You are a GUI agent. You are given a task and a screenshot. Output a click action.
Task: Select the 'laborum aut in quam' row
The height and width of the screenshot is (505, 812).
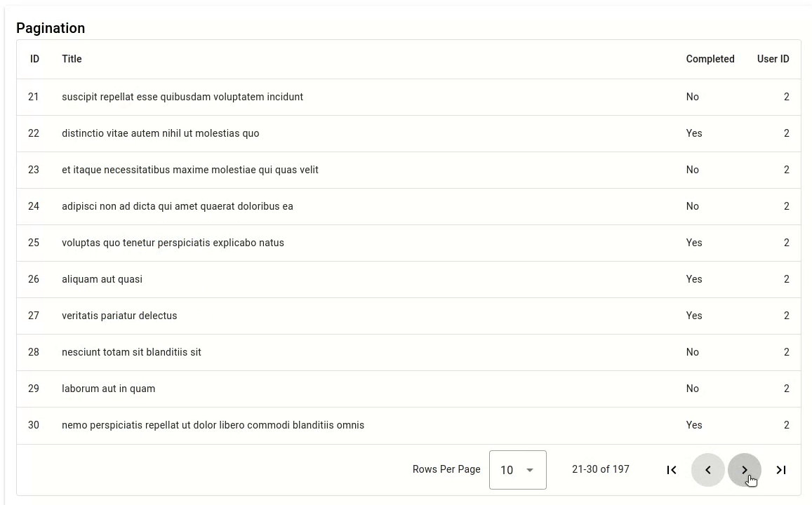coord(109,389)
